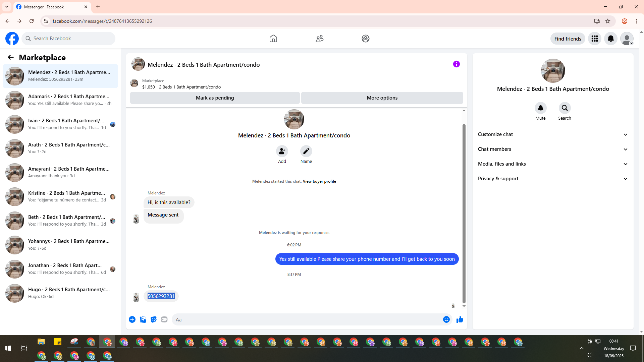Click the 'Yes still available' sent message bubble
Viewport: 644px width, 362px height.
coord(367,259)
